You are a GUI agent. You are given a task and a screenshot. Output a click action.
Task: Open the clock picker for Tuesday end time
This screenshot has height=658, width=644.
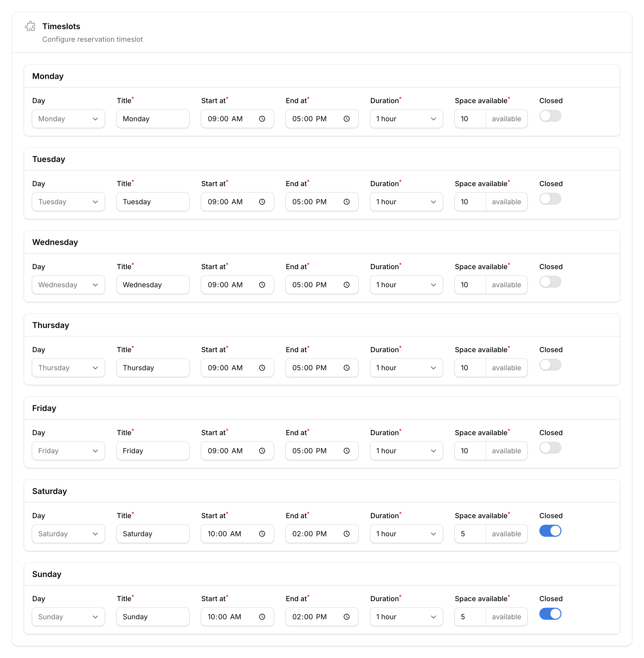[347, 201]
